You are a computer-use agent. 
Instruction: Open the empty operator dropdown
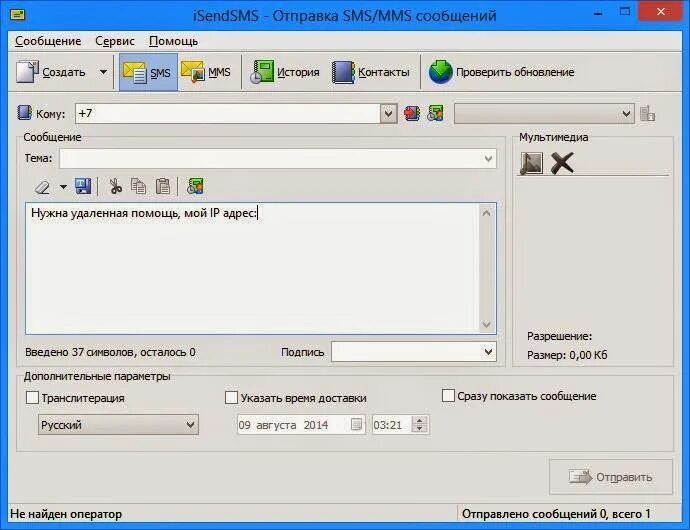pyautogui.click(x=544, y=114)
